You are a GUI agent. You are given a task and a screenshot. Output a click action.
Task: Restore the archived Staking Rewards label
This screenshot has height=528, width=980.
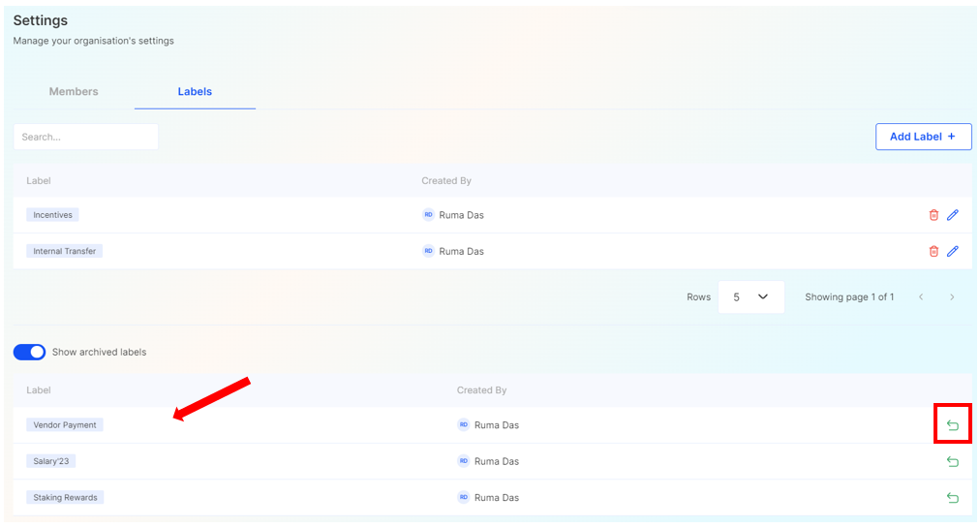952,498
